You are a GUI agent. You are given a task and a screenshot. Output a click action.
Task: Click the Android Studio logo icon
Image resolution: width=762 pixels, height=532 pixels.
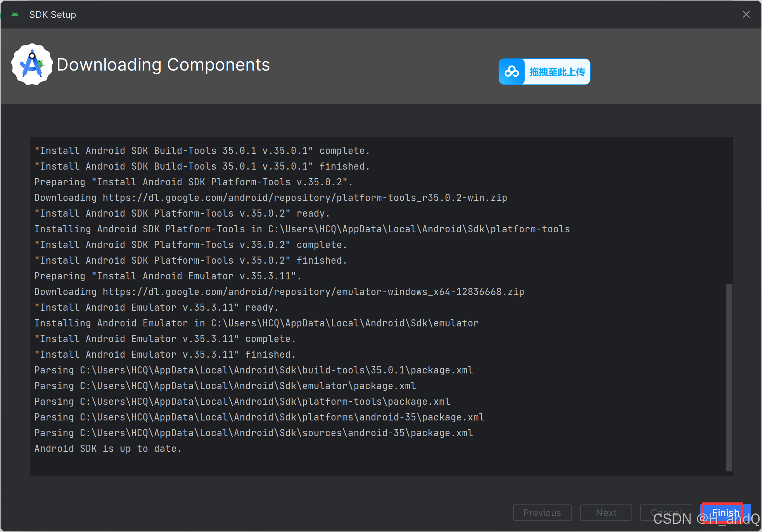32,64
